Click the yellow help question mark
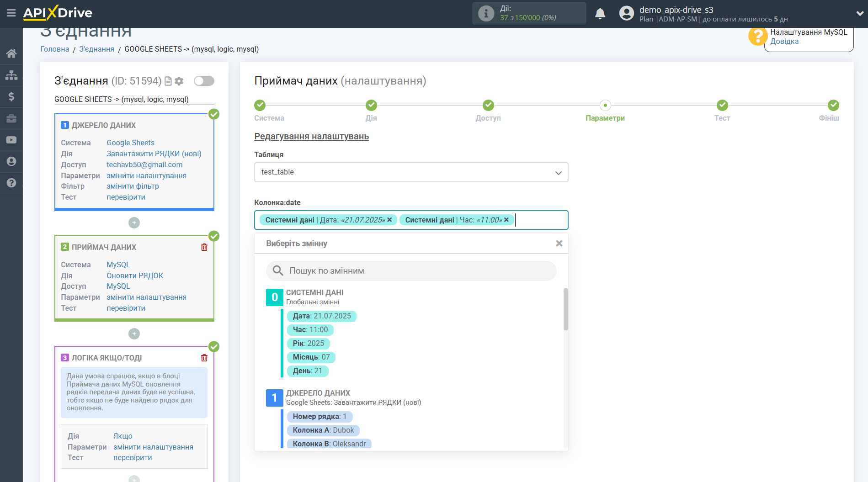The image size is (868, 482). click(757, 36)
